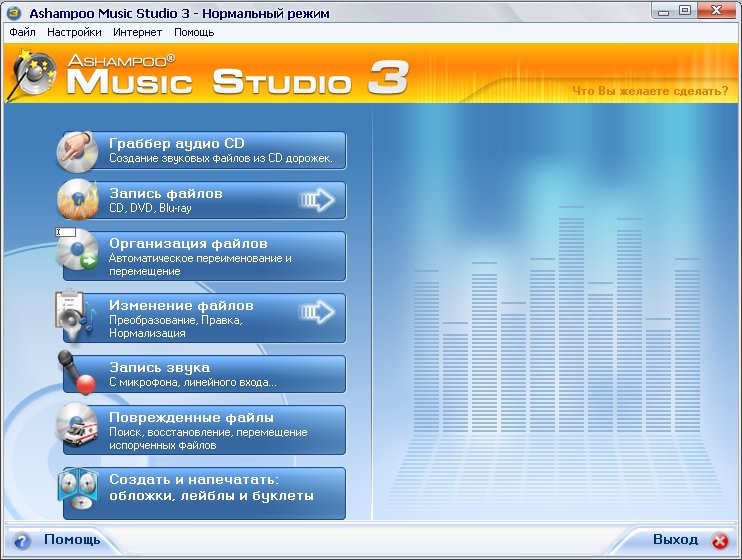The height and width of the screenshot is (560, 742).
Task: Expand the Запись файлов arrow submenu
Action: click(317, 201)
